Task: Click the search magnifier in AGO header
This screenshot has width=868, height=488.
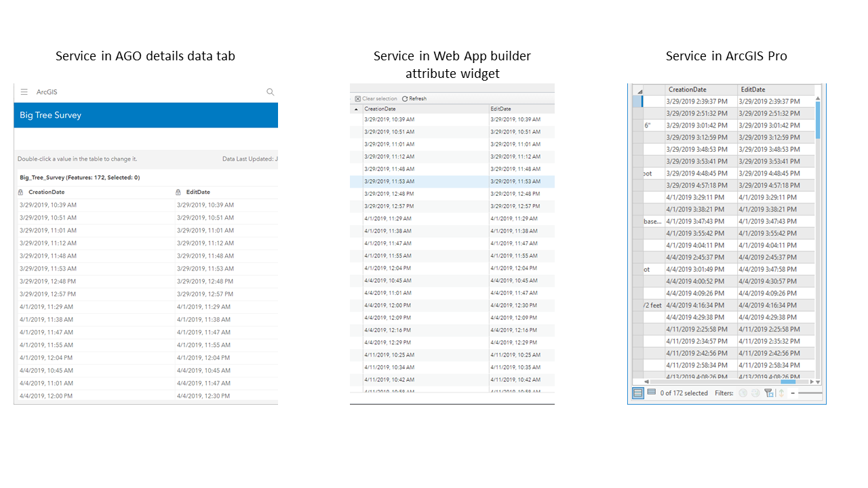Action: tap(271, 91)
